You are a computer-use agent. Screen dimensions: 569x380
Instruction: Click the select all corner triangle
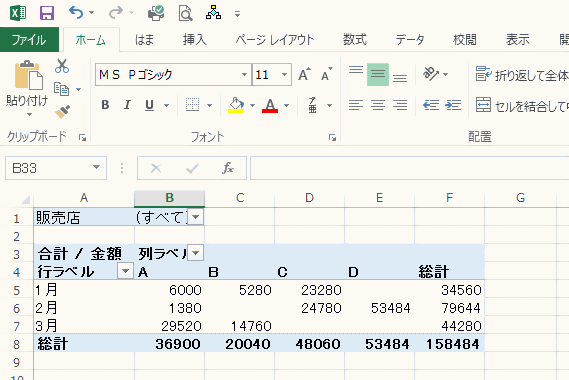click(x=25, y=199)
